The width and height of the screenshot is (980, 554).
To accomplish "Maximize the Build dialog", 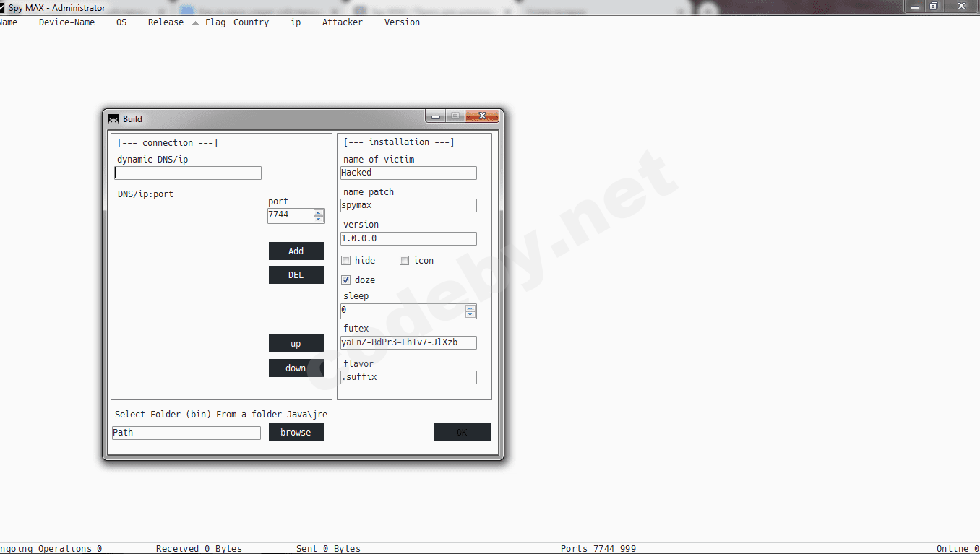I will [455, 116].
